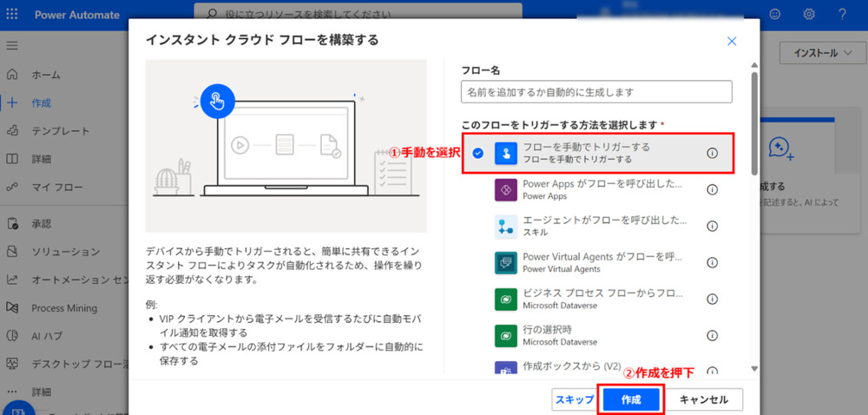Show info for エージェント trigger
The height and width of the screenshot is (415, 868).
[x=713, y=227]
